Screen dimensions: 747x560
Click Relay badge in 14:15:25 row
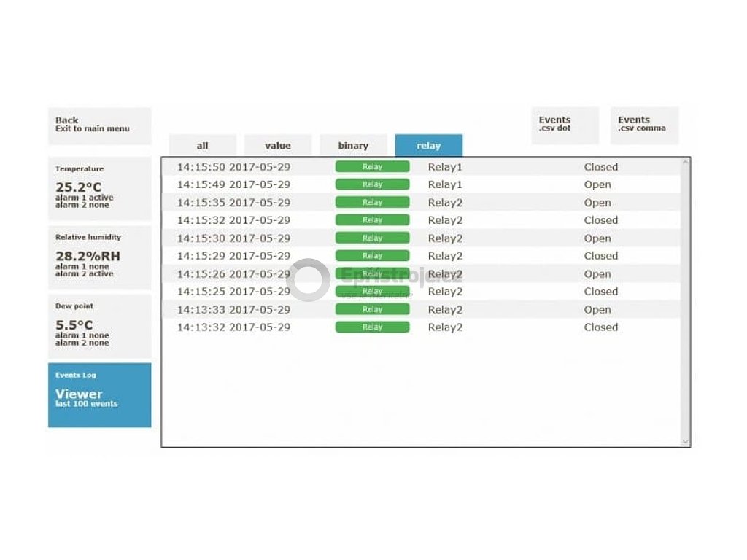[372, 292]
